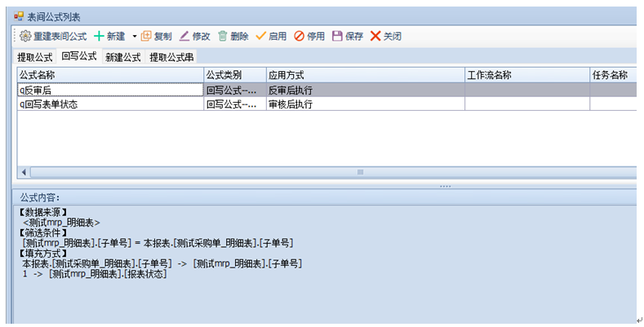Screen dimensions: 644x327
Task: Sort by 公式名称 column header
Action: click(109, 75)
